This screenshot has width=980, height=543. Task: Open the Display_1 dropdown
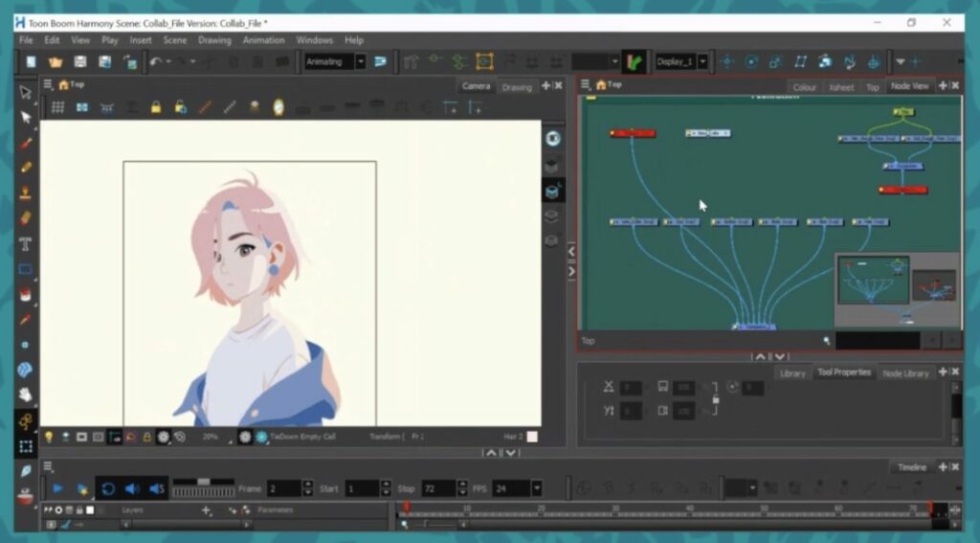click(703, 62)
